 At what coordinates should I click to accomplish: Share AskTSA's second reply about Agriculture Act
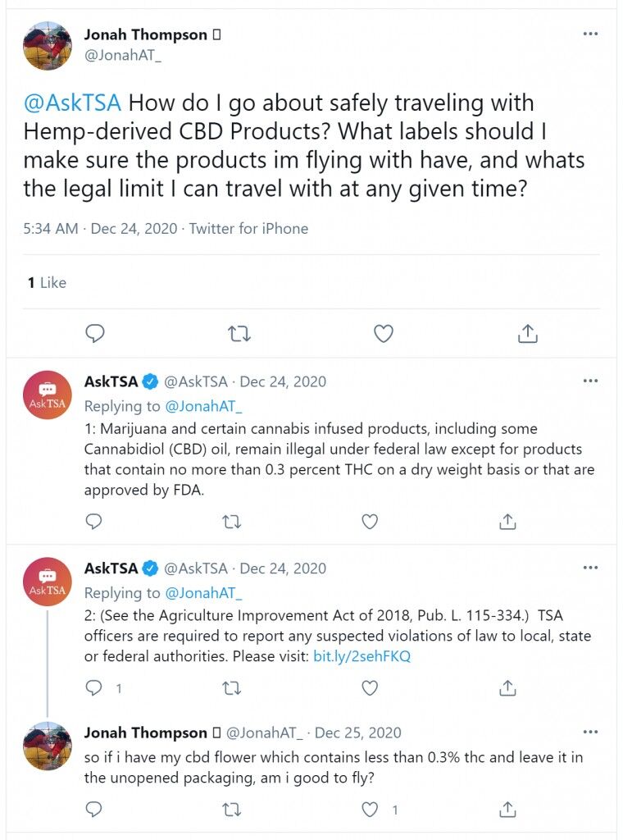coord(507,687)
